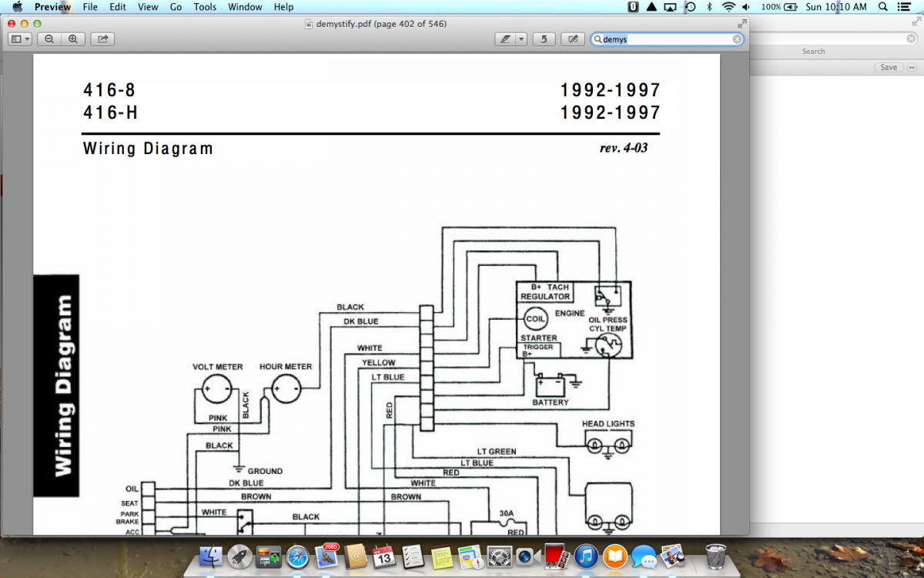Select the annotate pen tool
The height and width of the screenshot is (578, 924).
coord(505,39)
